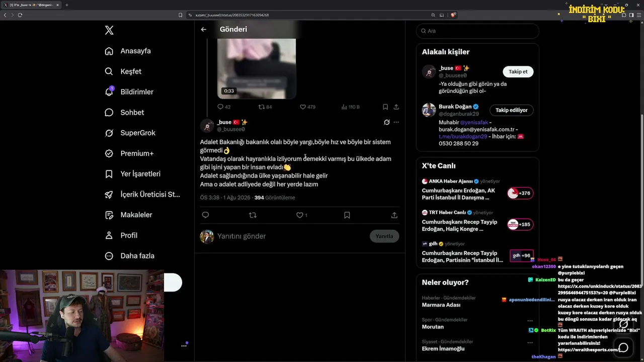Go back with the browser back arrow
Viewport: 644px width, 362px height.
click(5, 15)
